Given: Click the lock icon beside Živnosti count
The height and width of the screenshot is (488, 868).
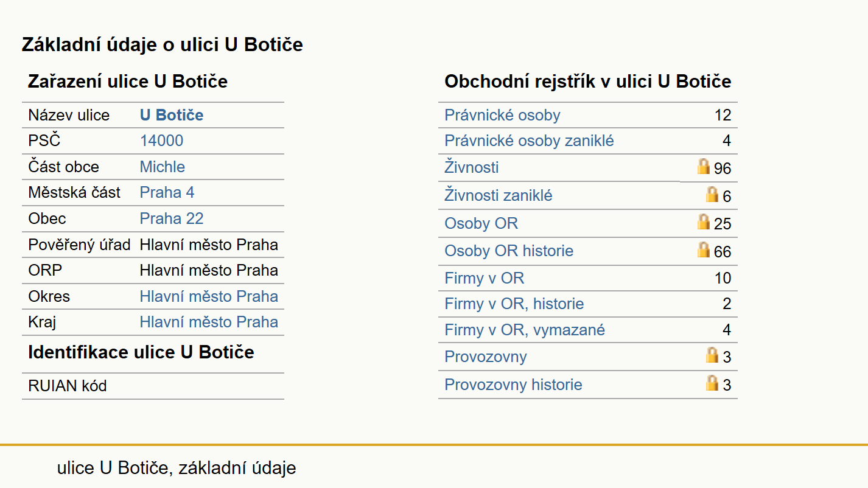Looking at the screenshot, I should [704, 166].
